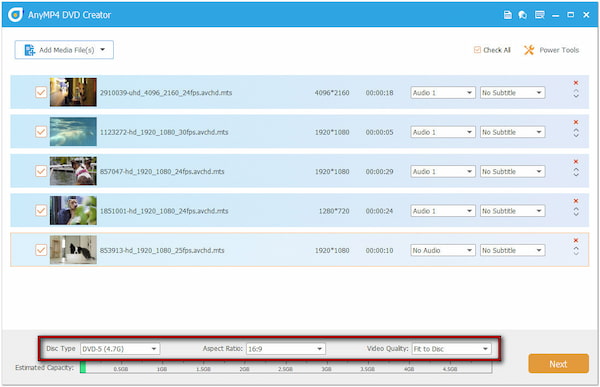Click the 00:00:29 duration value
The height and width of the screenshot is (387, 600).
coord(379,171)
